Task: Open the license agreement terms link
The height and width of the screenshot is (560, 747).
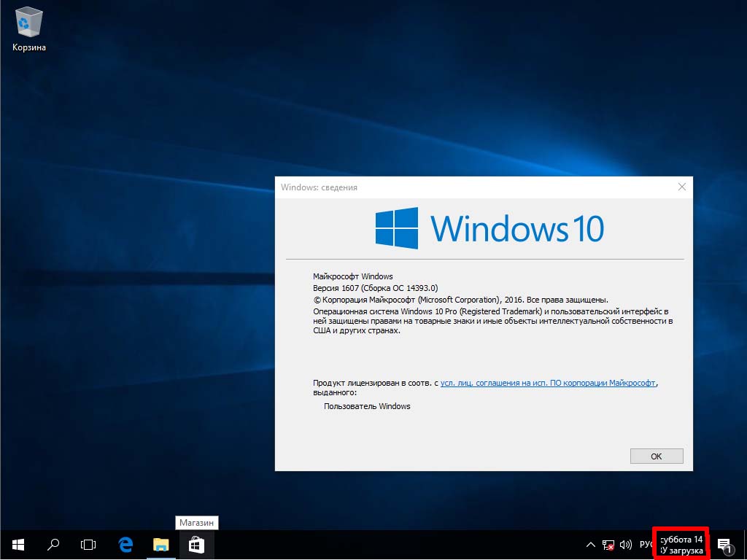Action: coord(548,382)
